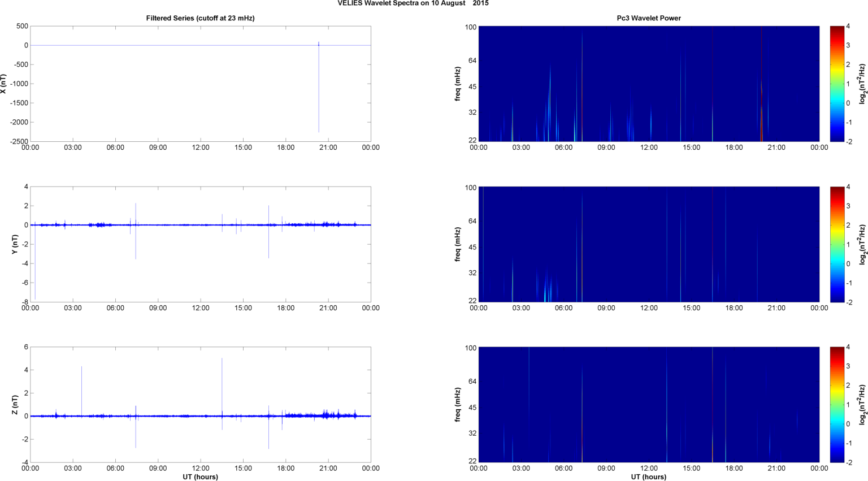Click the '-1000' tick label

tap(19, 84)
